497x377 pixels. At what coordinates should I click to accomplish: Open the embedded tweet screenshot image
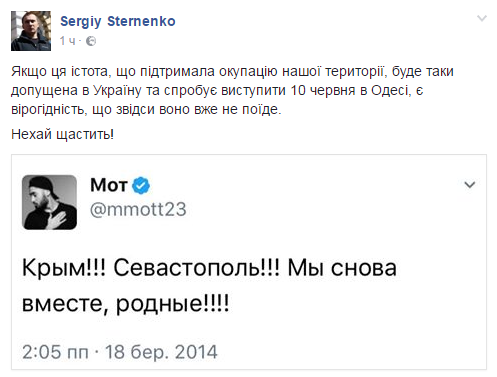(x=249, y=262)
